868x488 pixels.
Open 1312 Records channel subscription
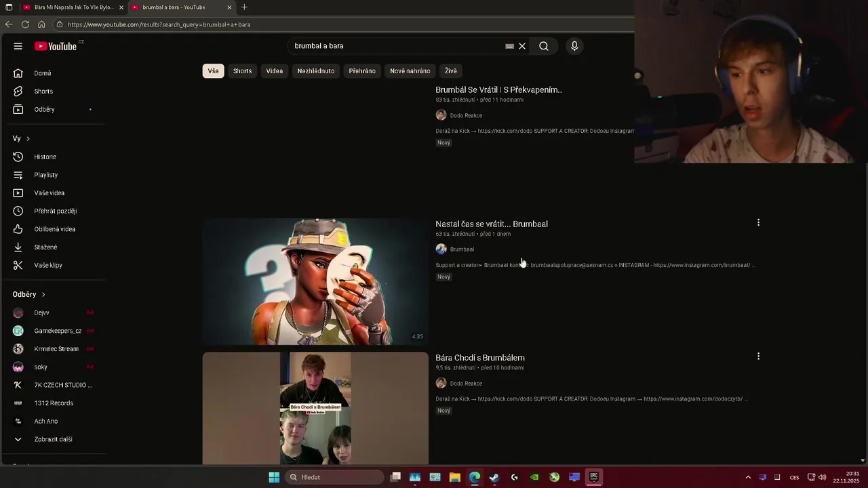53,403
